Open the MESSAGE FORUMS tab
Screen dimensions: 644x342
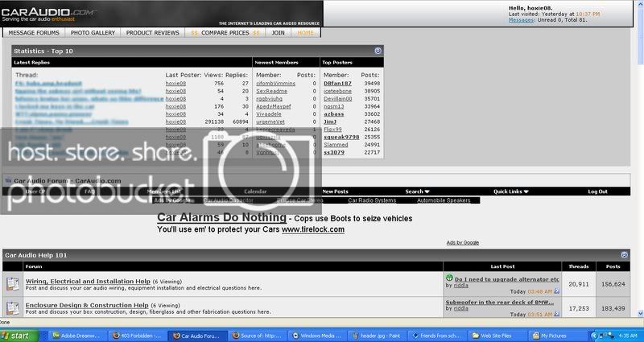34,33
